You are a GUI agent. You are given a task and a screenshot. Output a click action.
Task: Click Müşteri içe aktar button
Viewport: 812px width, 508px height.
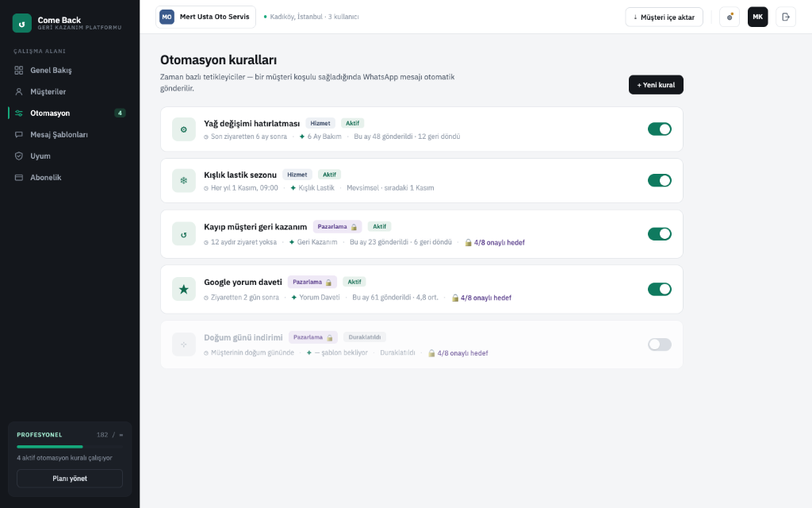(x=664, y=17)
